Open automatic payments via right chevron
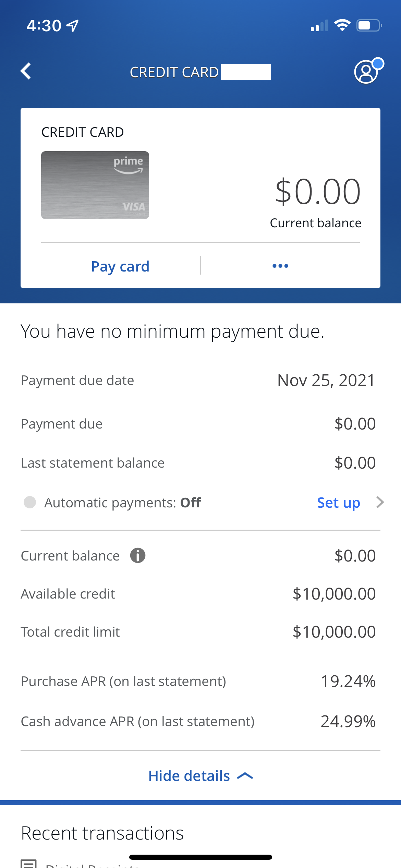 tap(380, 502)
